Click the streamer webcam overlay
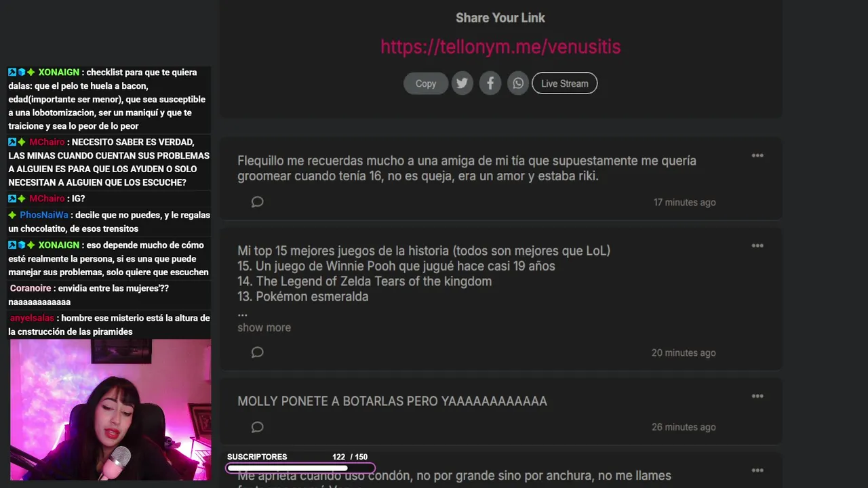 (x=110, y=409)
